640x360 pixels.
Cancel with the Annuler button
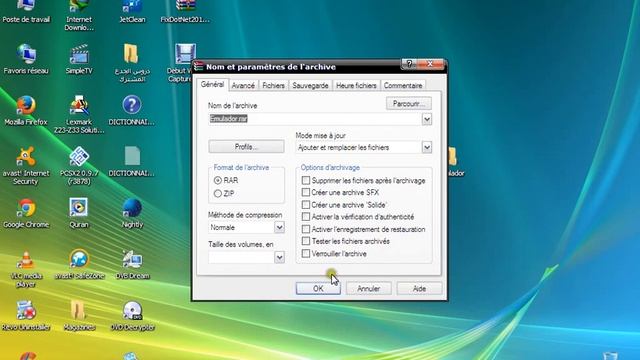click(369, 289)
